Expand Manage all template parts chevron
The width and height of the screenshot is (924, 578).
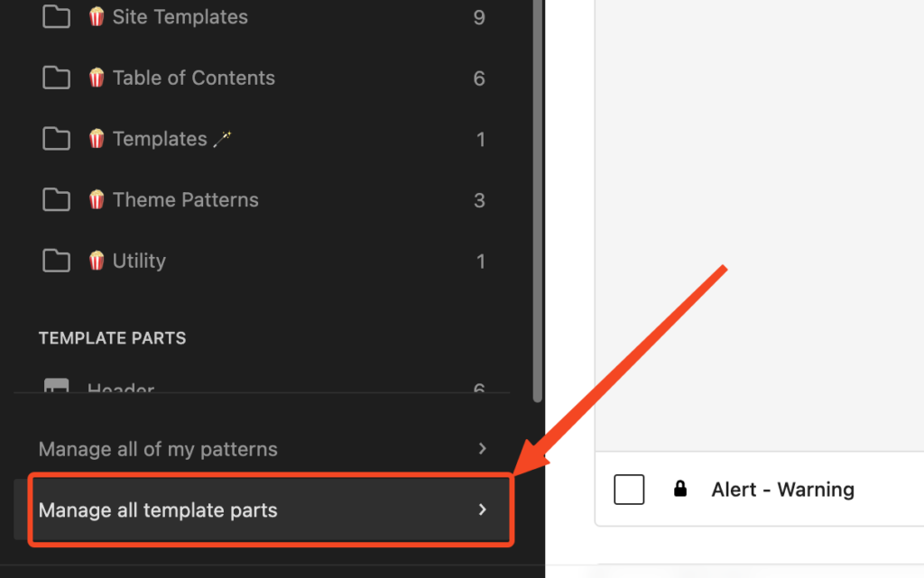coord(482,509)
